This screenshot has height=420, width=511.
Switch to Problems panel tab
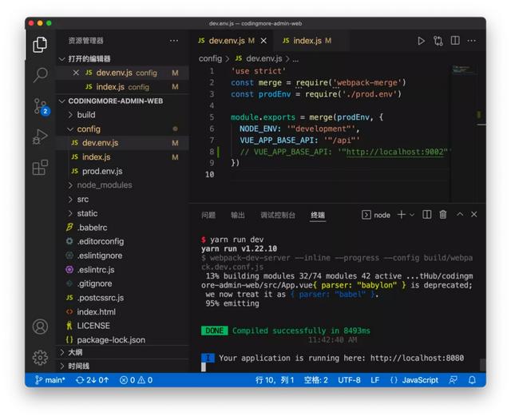coord(208,215)
